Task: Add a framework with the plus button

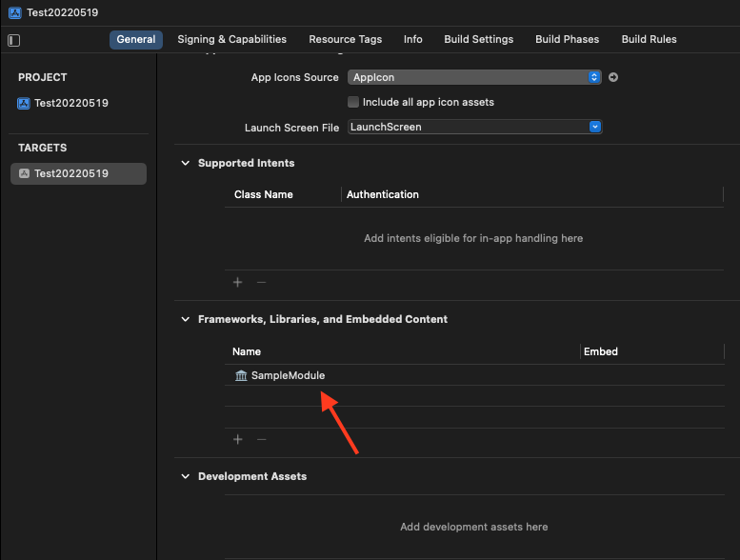Action: tap(238, 439)
